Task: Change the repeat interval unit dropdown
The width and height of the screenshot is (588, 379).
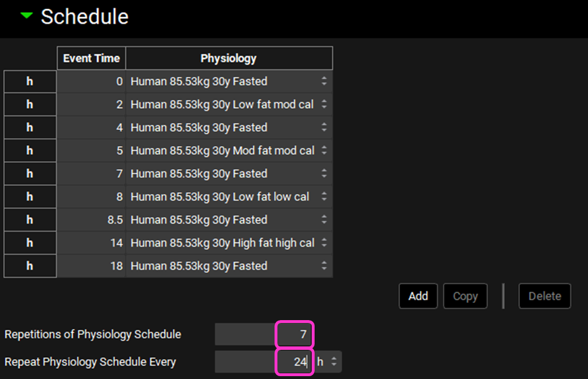Action: coord(328,362)
